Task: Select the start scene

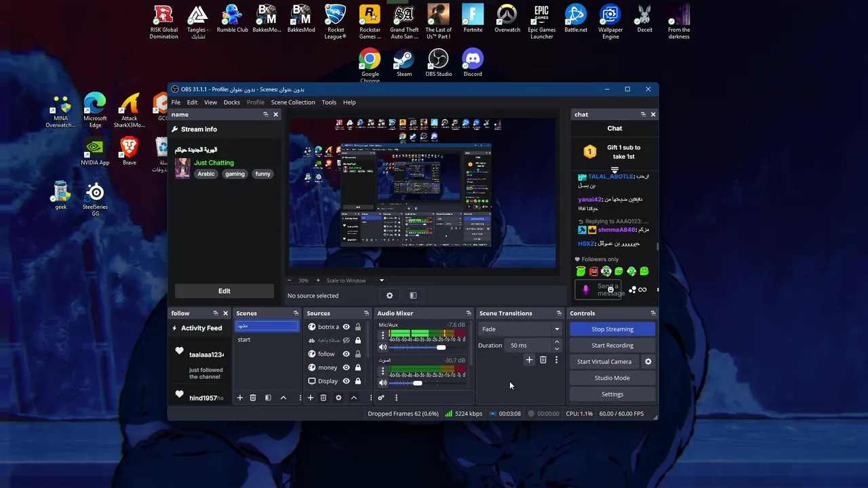Action: (x=267, y=340)
